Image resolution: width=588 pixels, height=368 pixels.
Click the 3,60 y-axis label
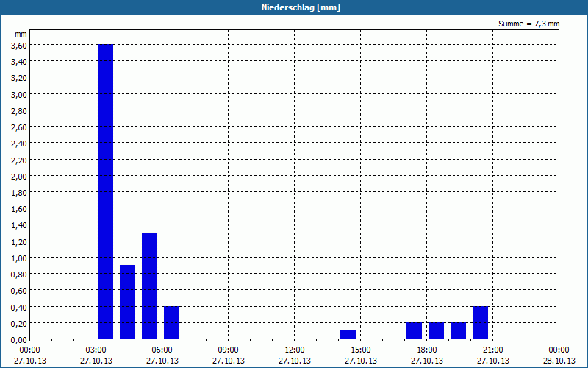pyautogui.click(x=19, y=45)
